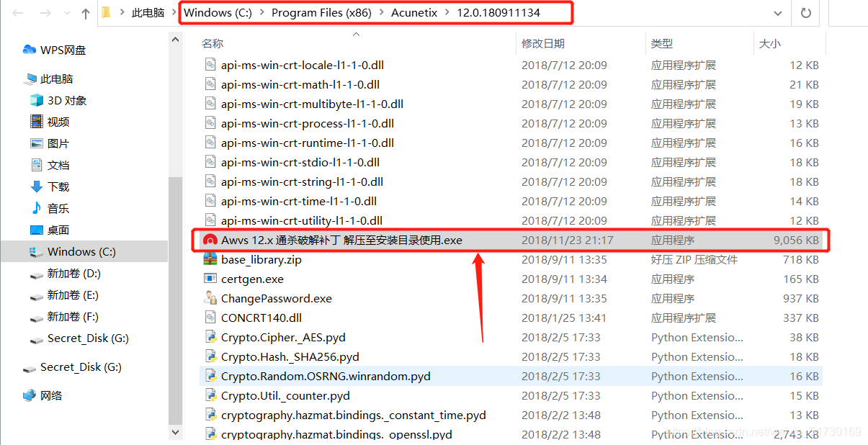Viewport: 868px width, 445px height.
Task: Click 此电脑 in the address bar
Action: tap(148, 13)
